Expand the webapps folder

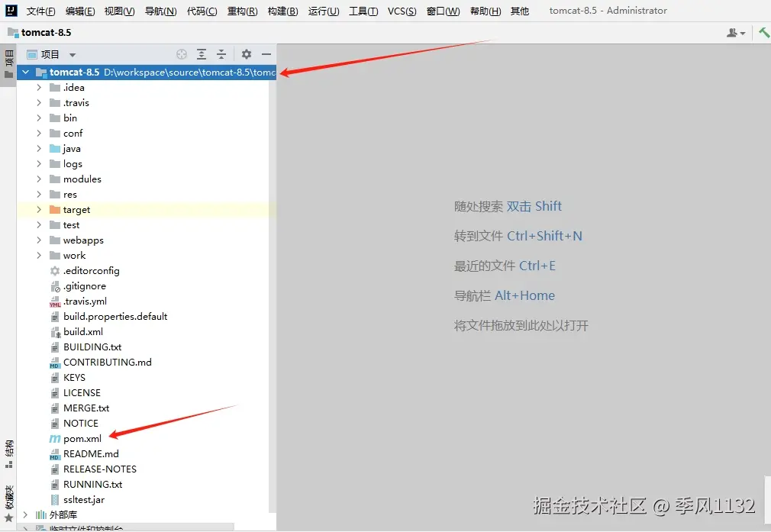coord(39,240)
